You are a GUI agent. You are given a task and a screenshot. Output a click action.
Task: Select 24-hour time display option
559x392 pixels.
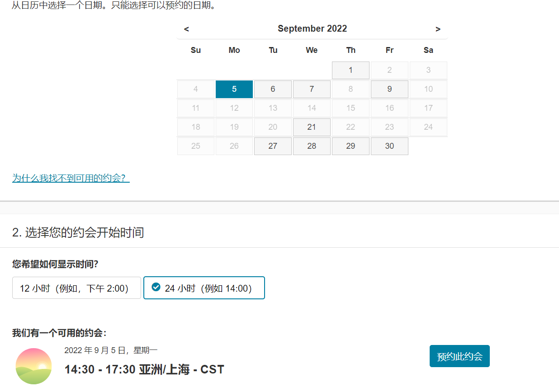pyautogui.click(x=204, y=288)
